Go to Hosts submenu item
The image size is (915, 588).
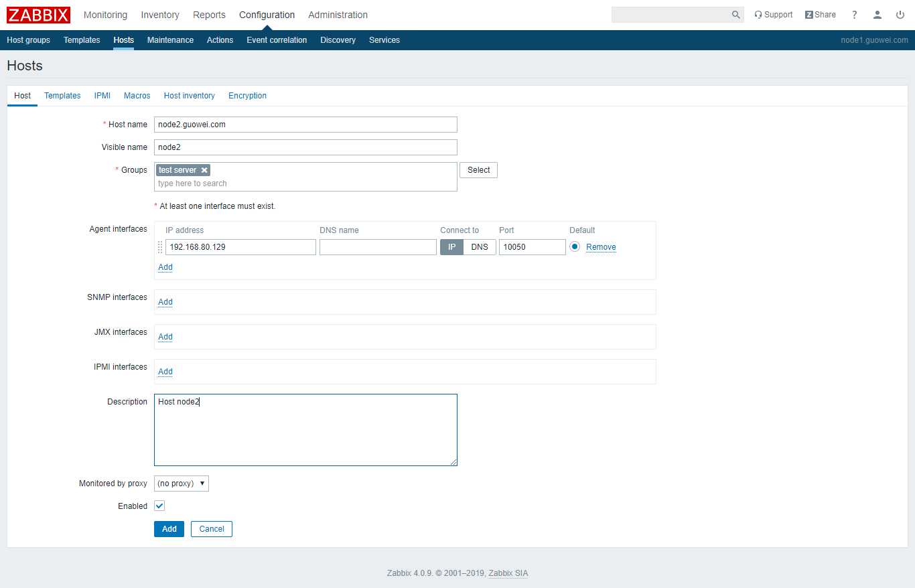(124, 40)
